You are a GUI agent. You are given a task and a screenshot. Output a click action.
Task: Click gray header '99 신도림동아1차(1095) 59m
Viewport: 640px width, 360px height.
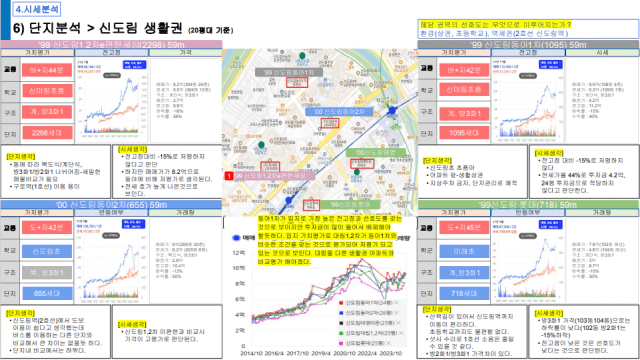[528, 44]
